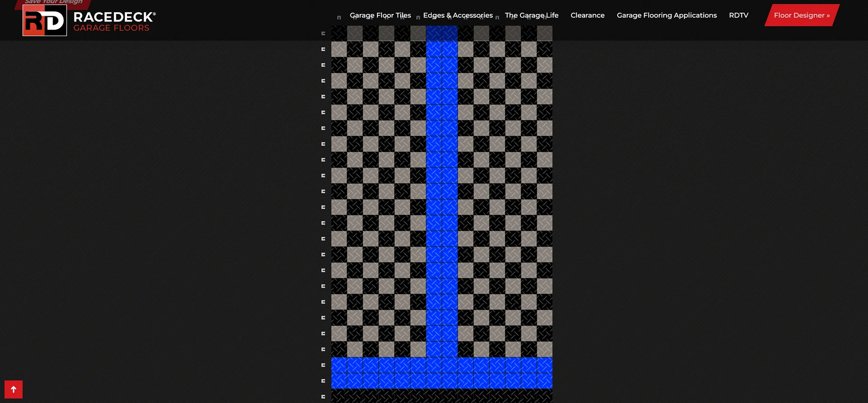Select first tile of lower full-width blue row
This screenshot has width=868, height=403.
[339, 381]
